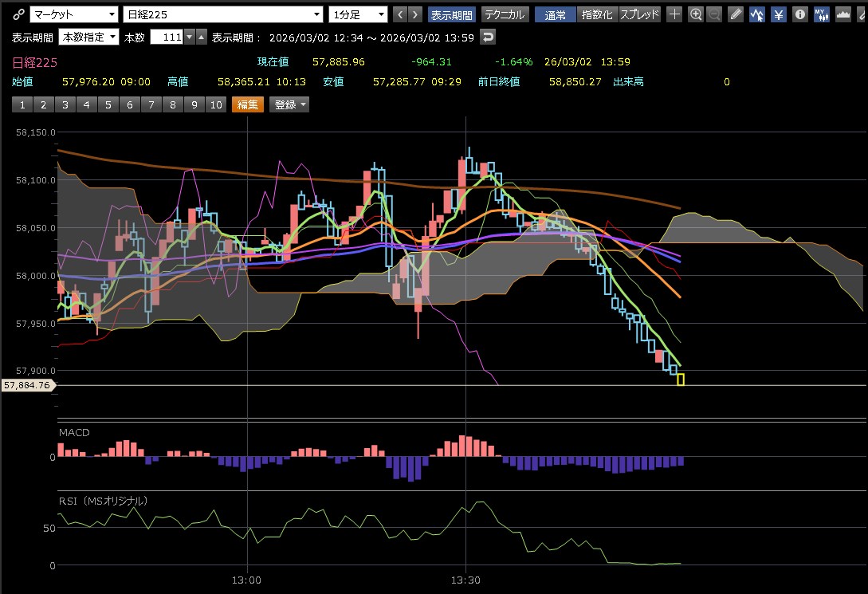
Task: Select preset tab 5
Action: [x=108, y=104]
